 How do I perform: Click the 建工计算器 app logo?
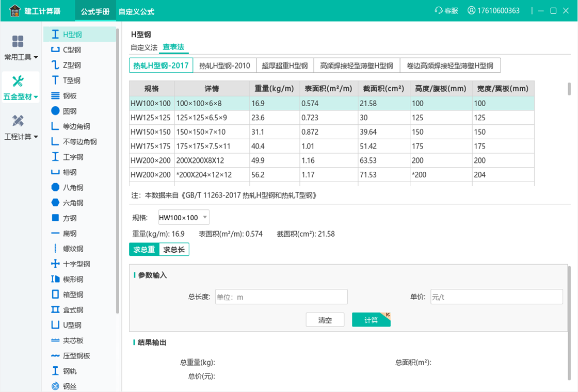(x=14, y=11)
